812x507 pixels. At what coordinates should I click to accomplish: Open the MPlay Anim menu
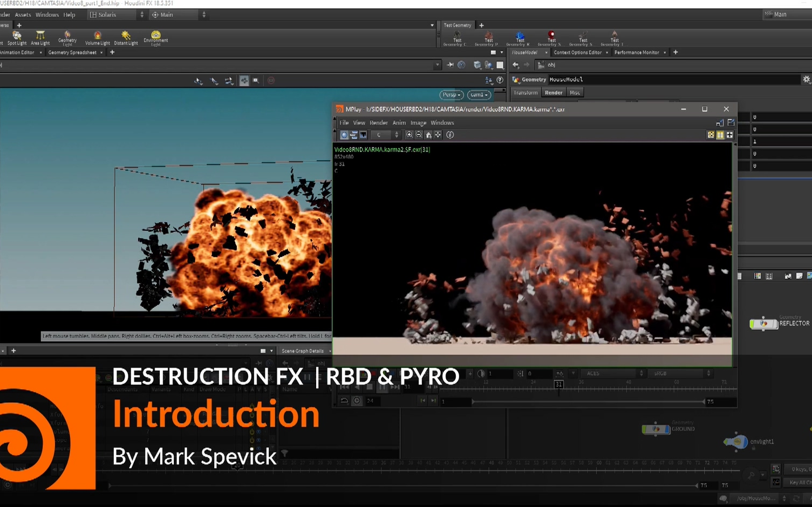point(399,122)
